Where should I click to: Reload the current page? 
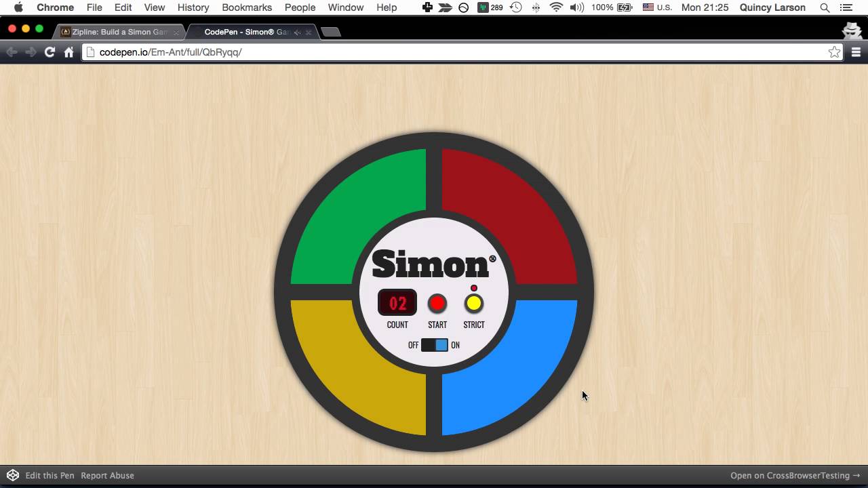tap(50, 52)
